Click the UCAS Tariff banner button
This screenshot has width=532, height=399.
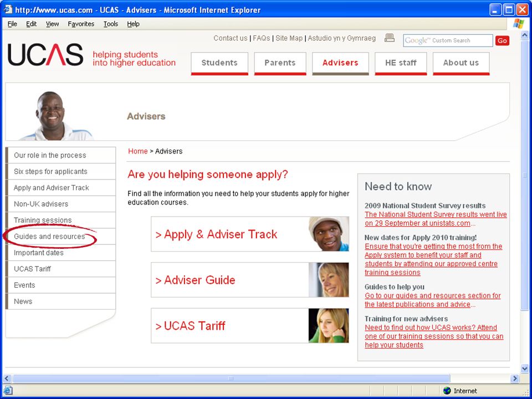pos(250,326)
